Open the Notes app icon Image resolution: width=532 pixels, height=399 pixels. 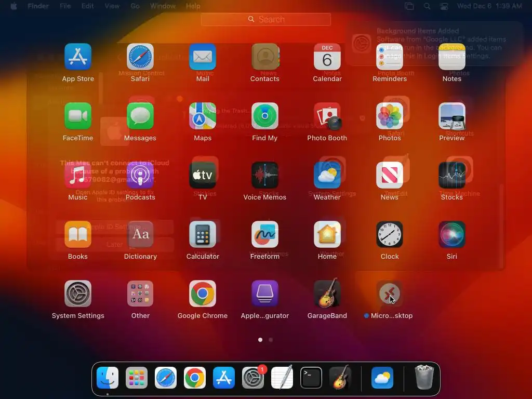coord(452,57)
